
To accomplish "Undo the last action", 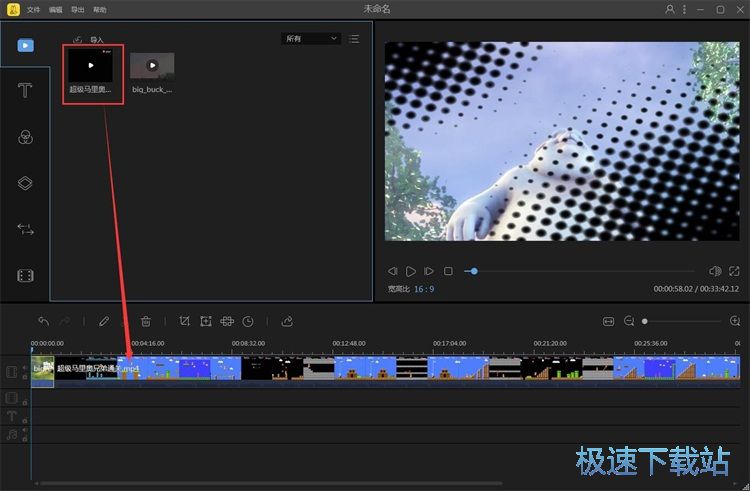I will (44, 321).
